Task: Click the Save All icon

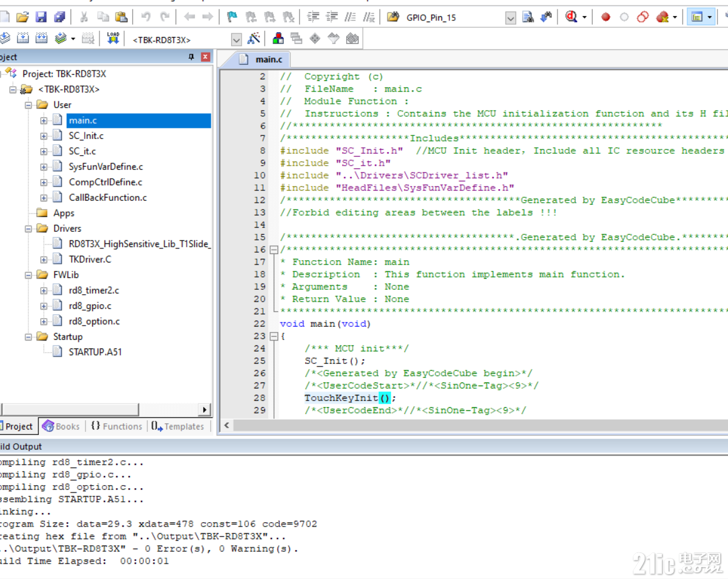Action: point(59,17)
